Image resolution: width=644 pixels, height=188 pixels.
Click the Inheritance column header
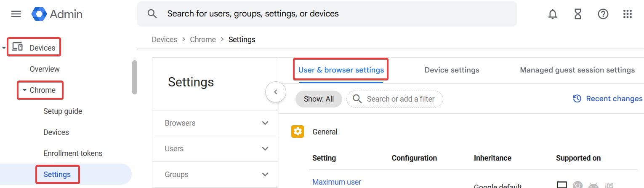492,158
